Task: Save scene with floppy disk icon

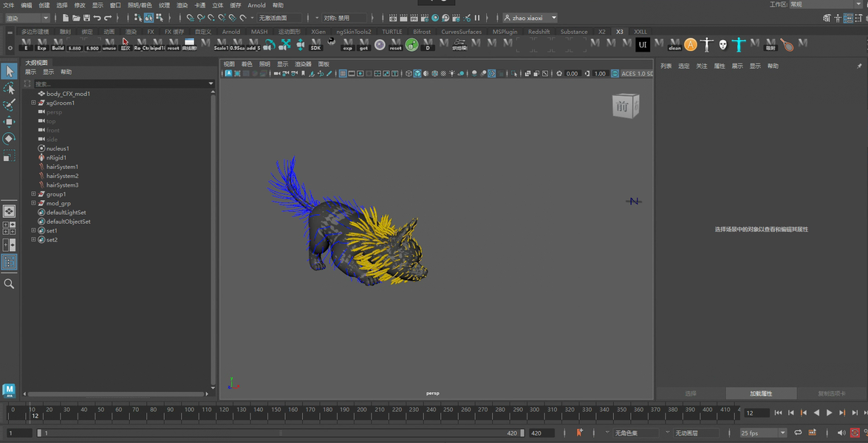Action: [x=87, y=18]
